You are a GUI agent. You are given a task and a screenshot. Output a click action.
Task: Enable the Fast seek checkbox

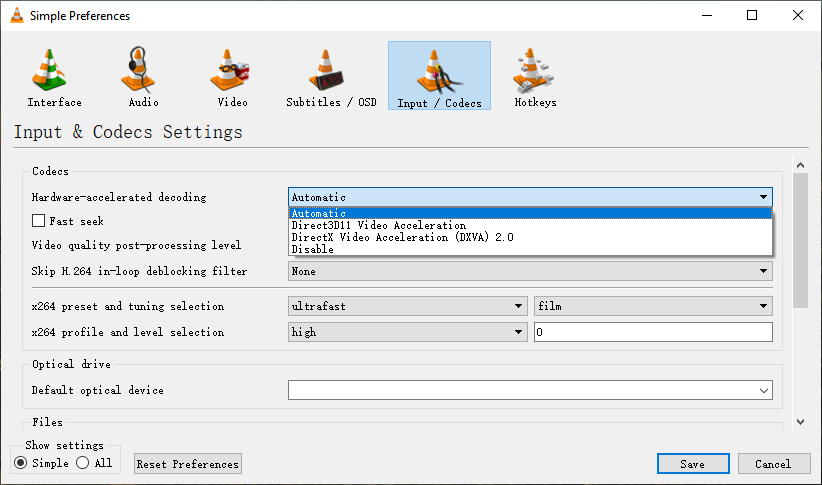pyautogui.click(x=38, y=221)
